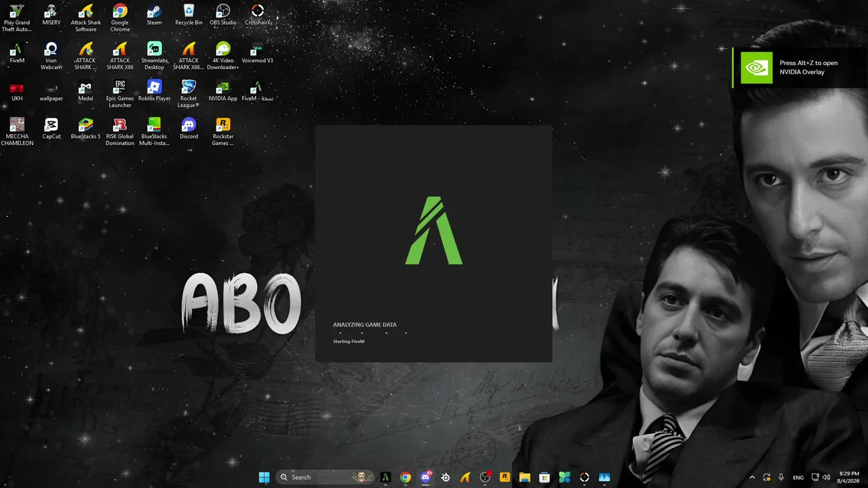Screen dimensions: 868x488
Task: Launch Steam from the desktop
Action: [155, 15]
